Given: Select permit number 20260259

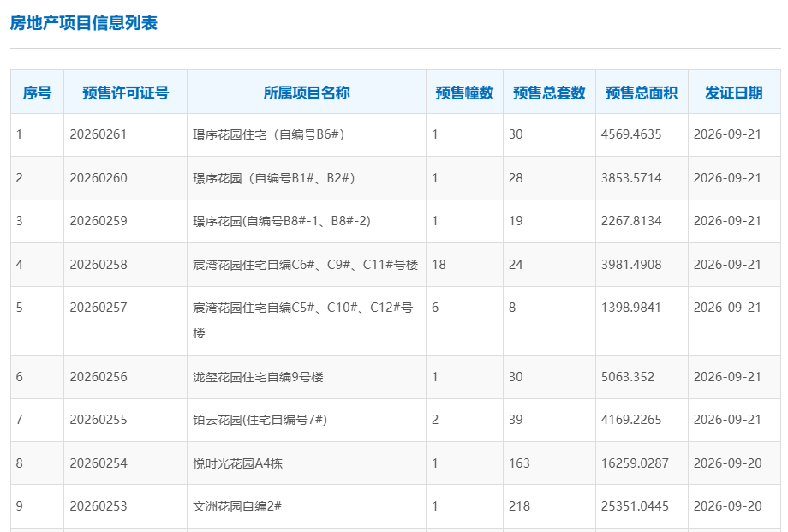Looking at the screenshot, I should [x=98, y=221].
